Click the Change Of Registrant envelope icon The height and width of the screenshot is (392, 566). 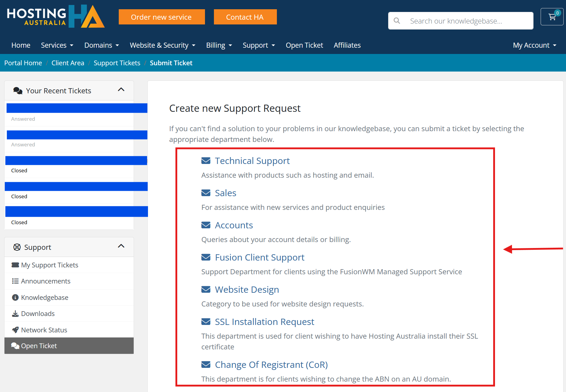(206, 365)
